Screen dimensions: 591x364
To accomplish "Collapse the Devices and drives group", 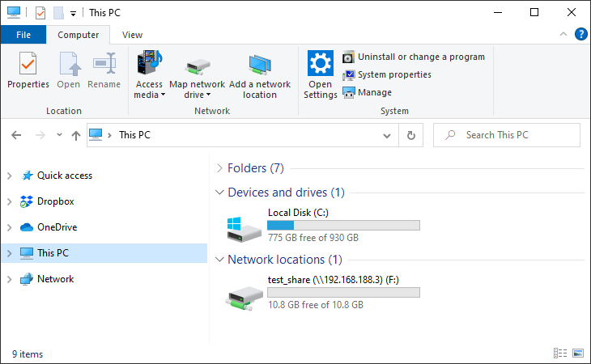I will 219,193.
